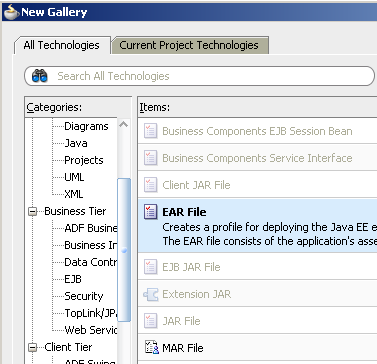The height and width of the screenshot is (364, 377).
Task: Click the Business Components EJB Session Bean icon
Action: pos(151,131)
